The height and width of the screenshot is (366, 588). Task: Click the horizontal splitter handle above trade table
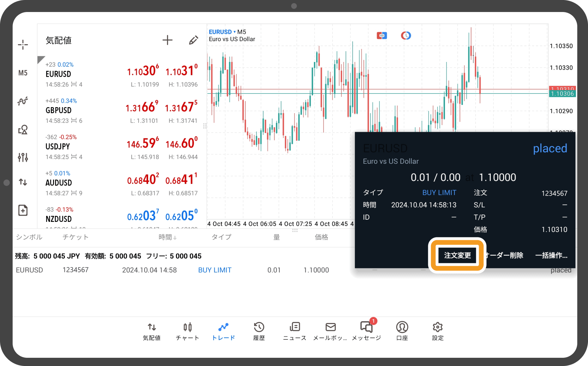point(295,230)
